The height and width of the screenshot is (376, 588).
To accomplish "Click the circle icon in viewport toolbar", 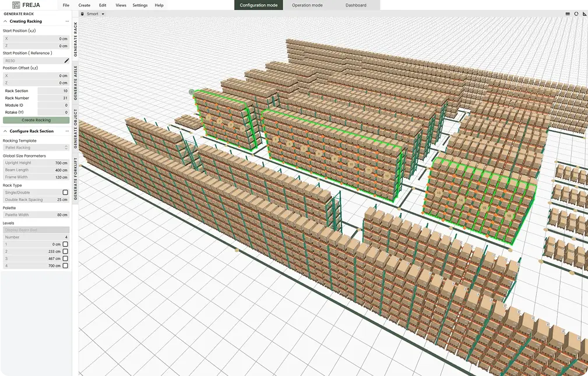I will click(x=576, y=14).
